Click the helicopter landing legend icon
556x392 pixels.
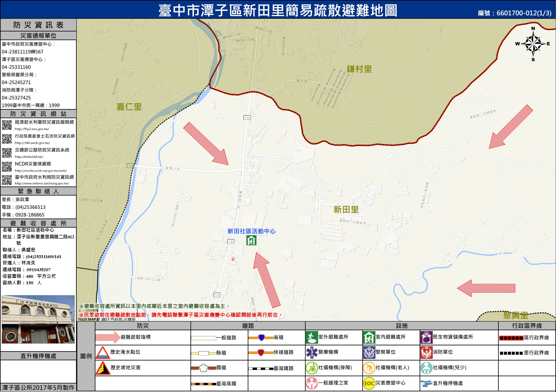pyautogui.click(x=426, y=383)
